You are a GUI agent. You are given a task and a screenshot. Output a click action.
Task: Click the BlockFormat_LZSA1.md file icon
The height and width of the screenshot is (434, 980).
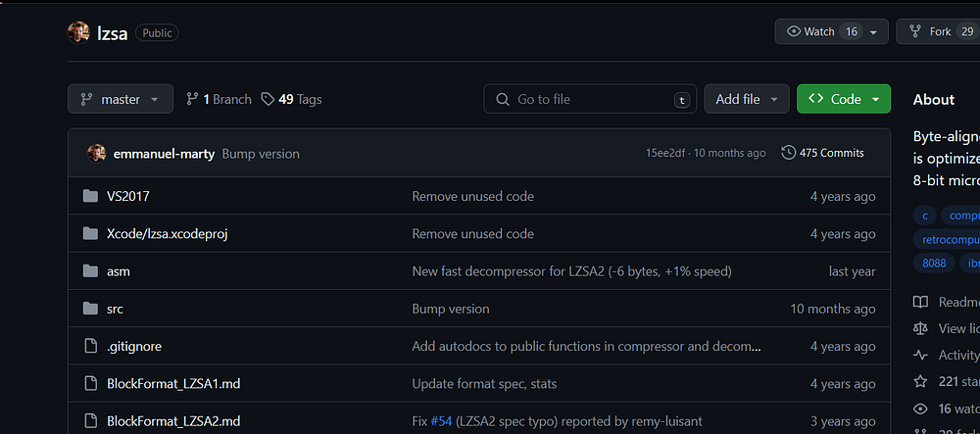pos(90,383)
